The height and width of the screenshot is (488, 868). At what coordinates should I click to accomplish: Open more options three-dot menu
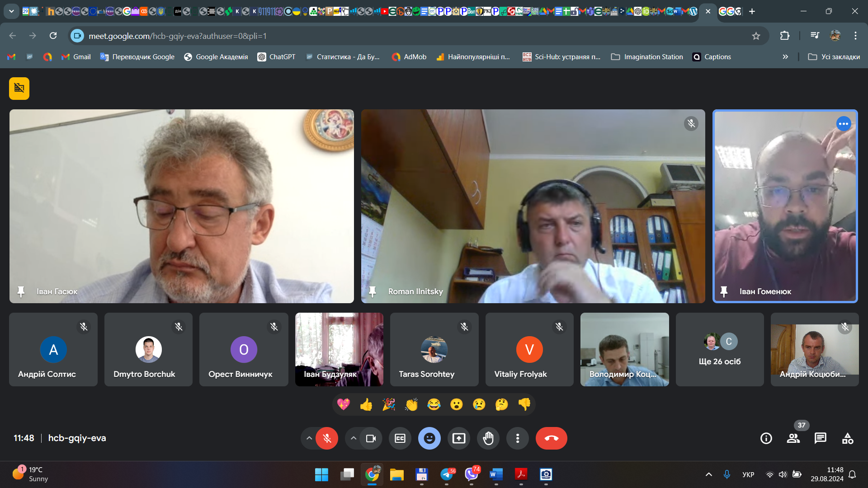(518, 438)
